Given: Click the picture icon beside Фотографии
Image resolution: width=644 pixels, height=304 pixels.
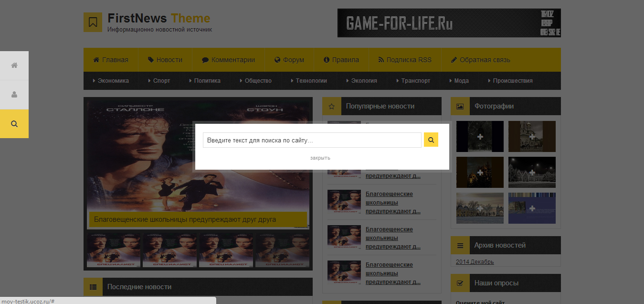Looking at the screenshot, I should pyautogui.click(x=460, y=106).
